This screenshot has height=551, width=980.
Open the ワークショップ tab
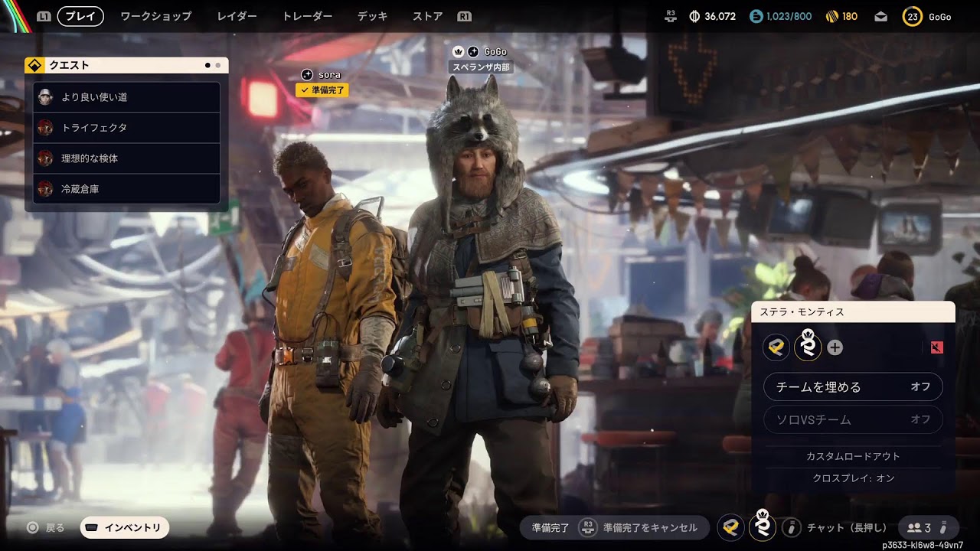point(155,16)
